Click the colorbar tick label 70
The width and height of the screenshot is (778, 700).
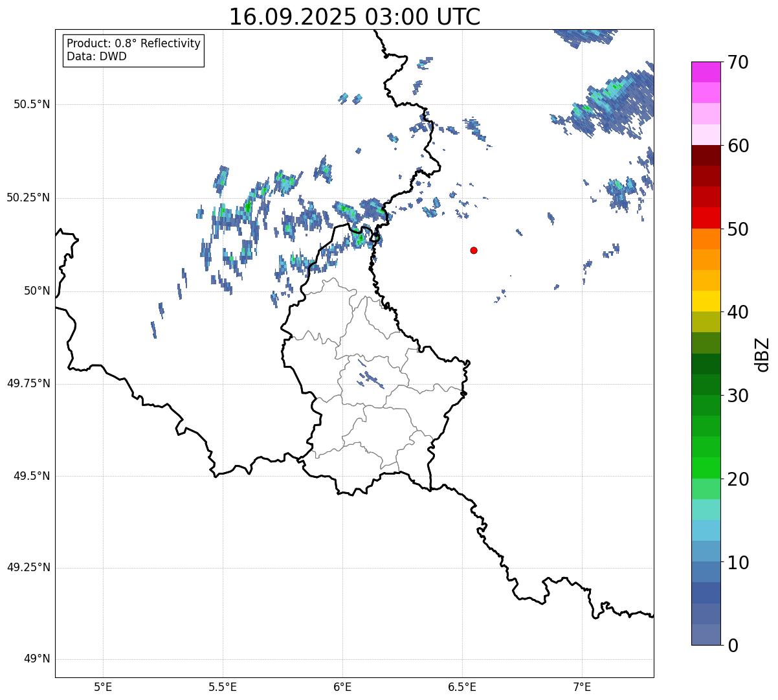[739, 62]
